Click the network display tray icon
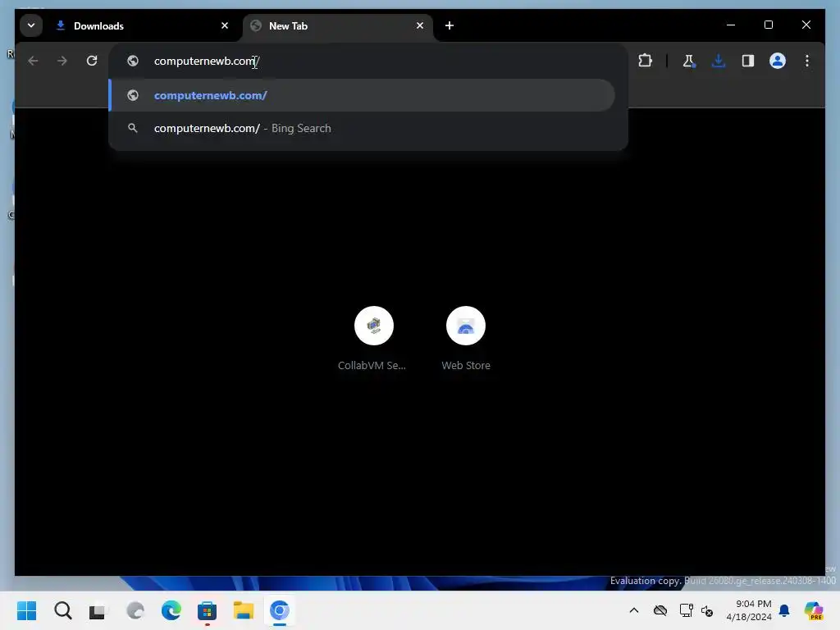The width and height of the screenshot is (840, 630). pos(687,610)
